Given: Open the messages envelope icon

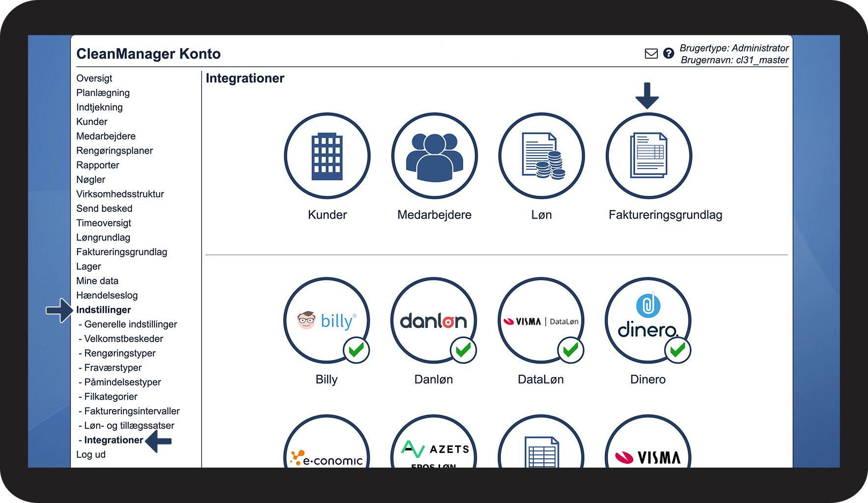Looking at the screenshot, I should (x=651, y=54).
